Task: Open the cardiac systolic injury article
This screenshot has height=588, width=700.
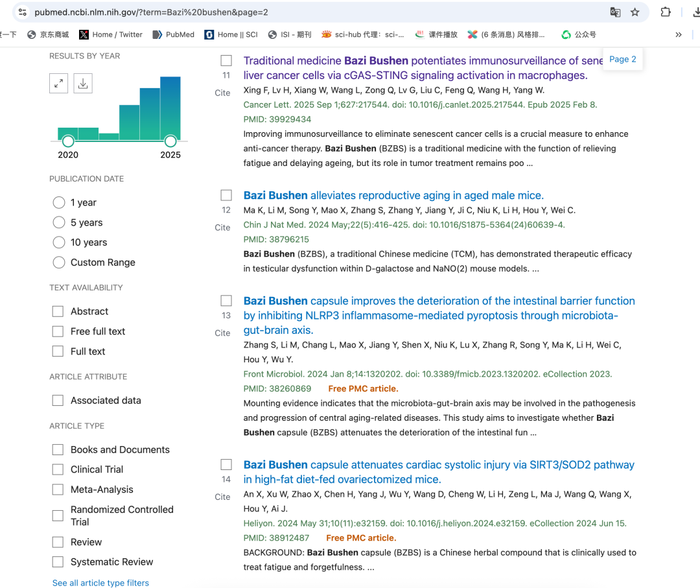Action: click(x=439, y=472)
